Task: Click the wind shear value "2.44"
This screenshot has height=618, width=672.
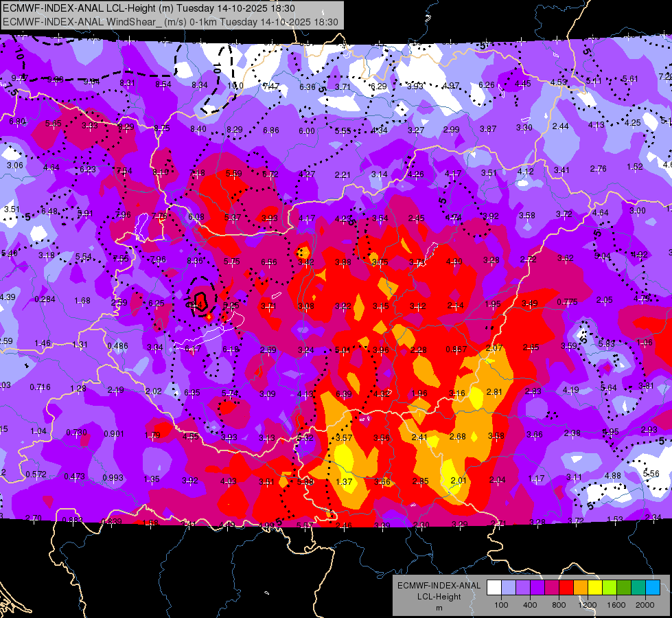Action: pyautogui.click(x=561, y=126)
